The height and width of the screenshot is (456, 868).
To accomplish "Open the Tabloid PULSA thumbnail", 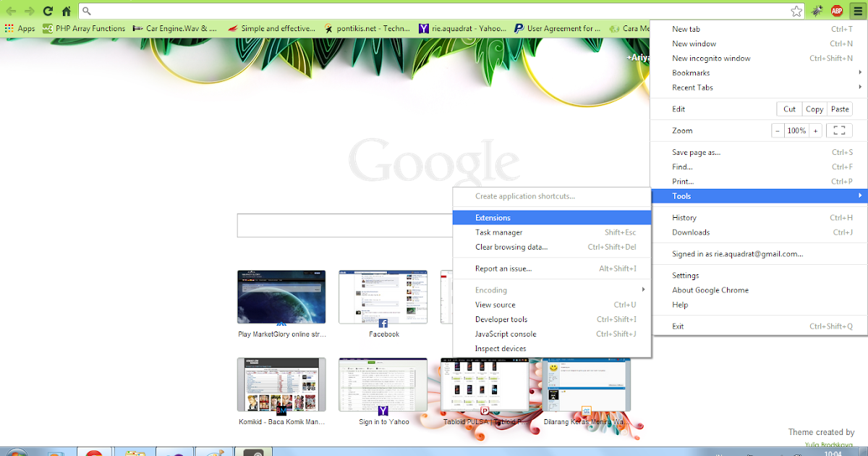I will (x=485, y=384).
